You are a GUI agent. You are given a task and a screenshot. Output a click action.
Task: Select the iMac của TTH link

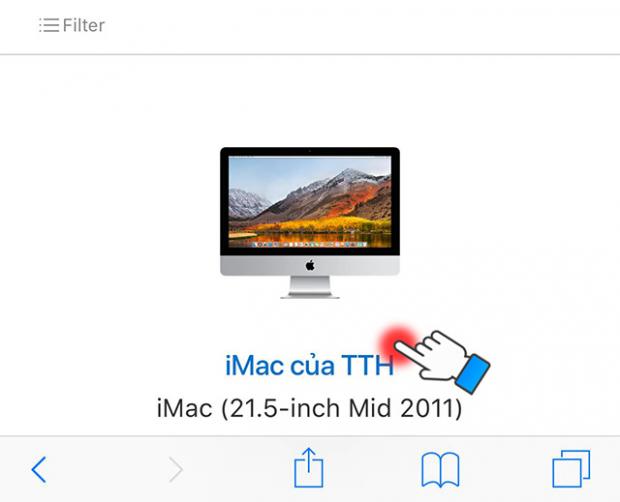309,365
